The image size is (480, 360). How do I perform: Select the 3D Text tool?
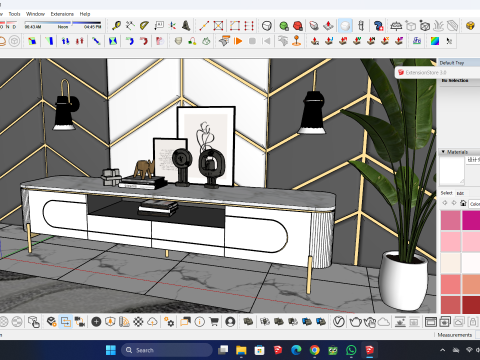(186, 25)
